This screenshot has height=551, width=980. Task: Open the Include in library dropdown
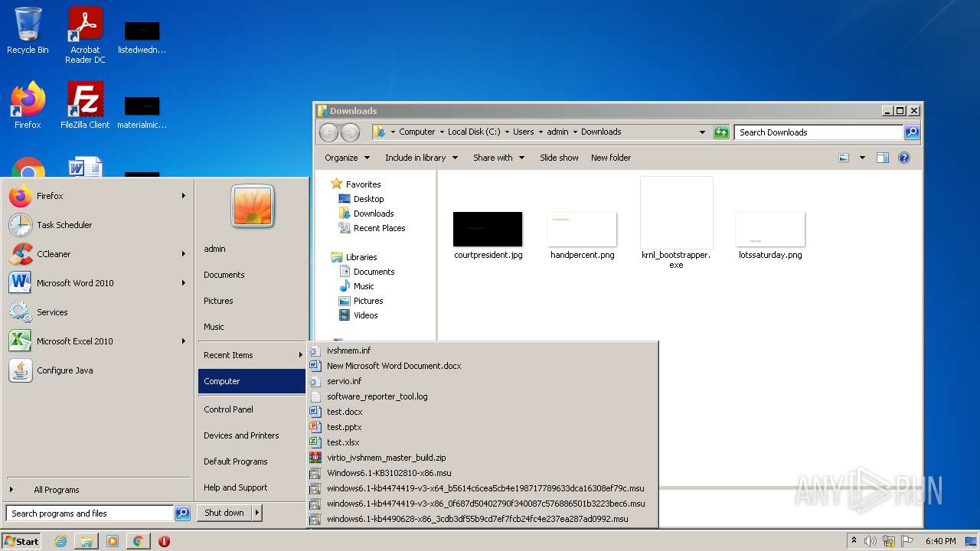point(421,158)
